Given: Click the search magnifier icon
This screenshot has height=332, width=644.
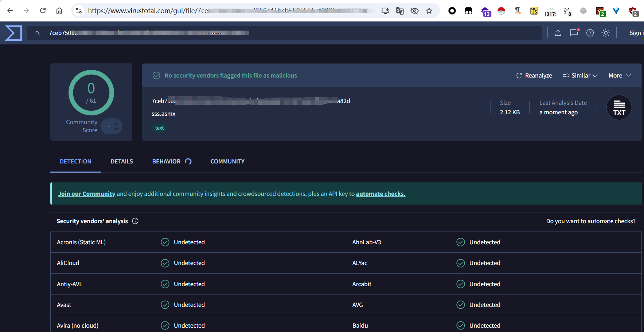Looking at the screenshot, I should (x=38, y=33).
